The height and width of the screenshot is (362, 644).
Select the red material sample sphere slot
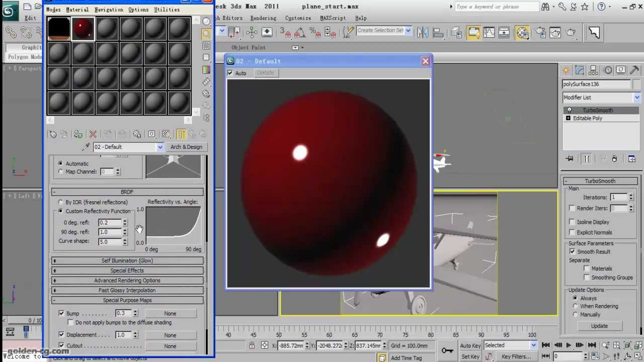[x=83, y=29]
